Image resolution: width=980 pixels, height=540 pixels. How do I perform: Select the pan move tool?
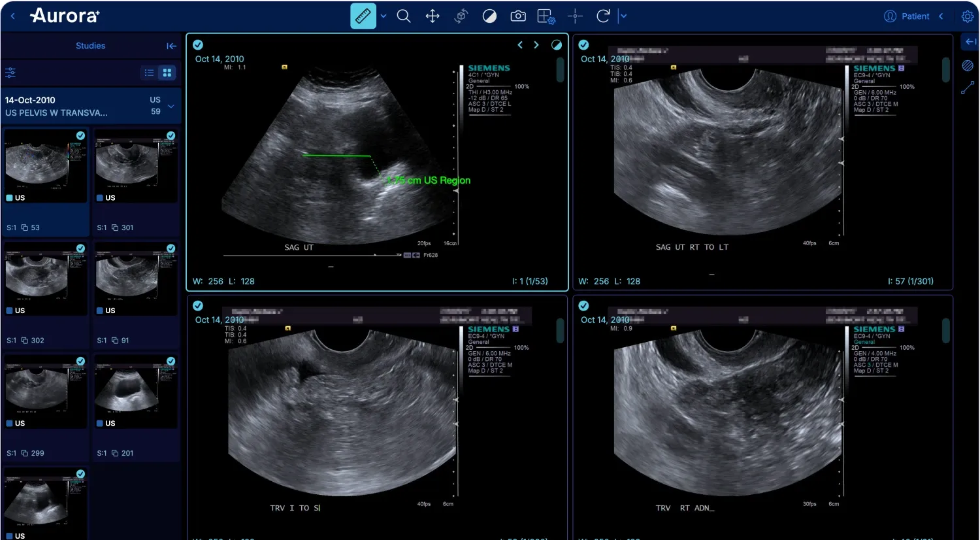[x=433, y=16]
